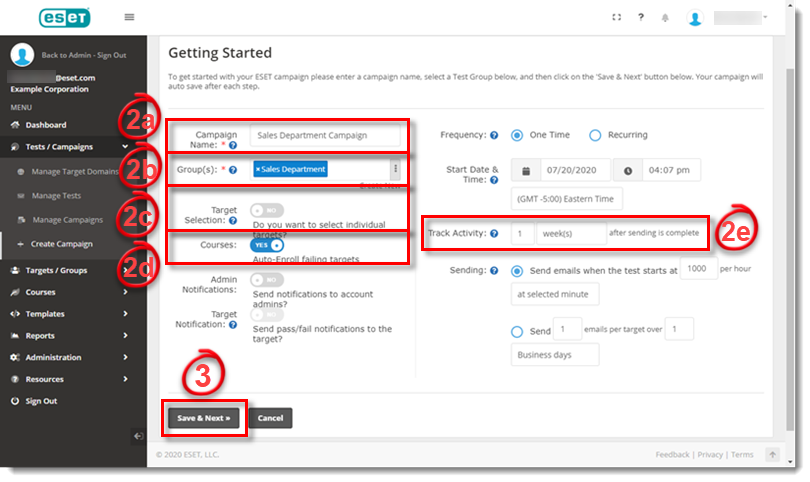Go to Dashboard in sidebar menu
810x482 pixels.
(46, 125)
